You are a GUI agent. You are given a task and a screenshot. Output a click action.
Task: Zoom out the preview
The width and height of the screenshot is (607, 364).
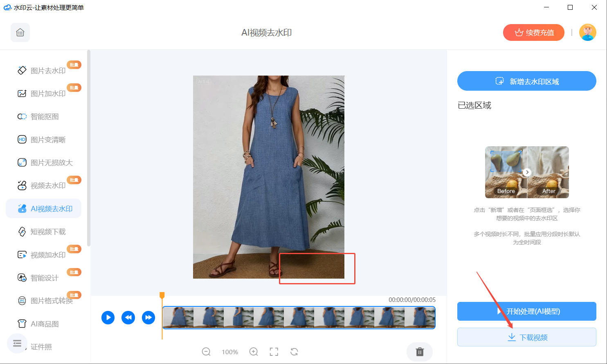(207, 352)
